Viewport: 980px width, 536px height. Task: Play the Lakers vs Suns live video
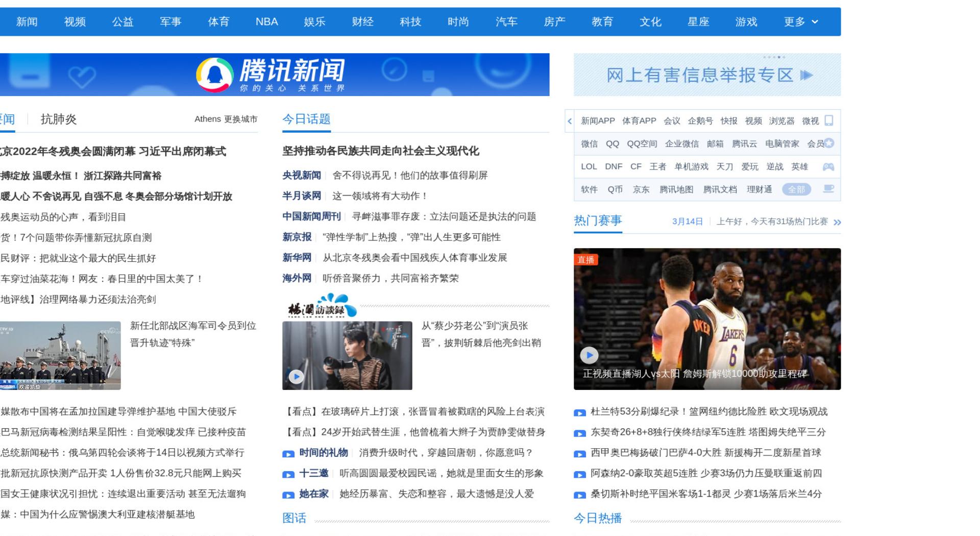tap(589, 355)
